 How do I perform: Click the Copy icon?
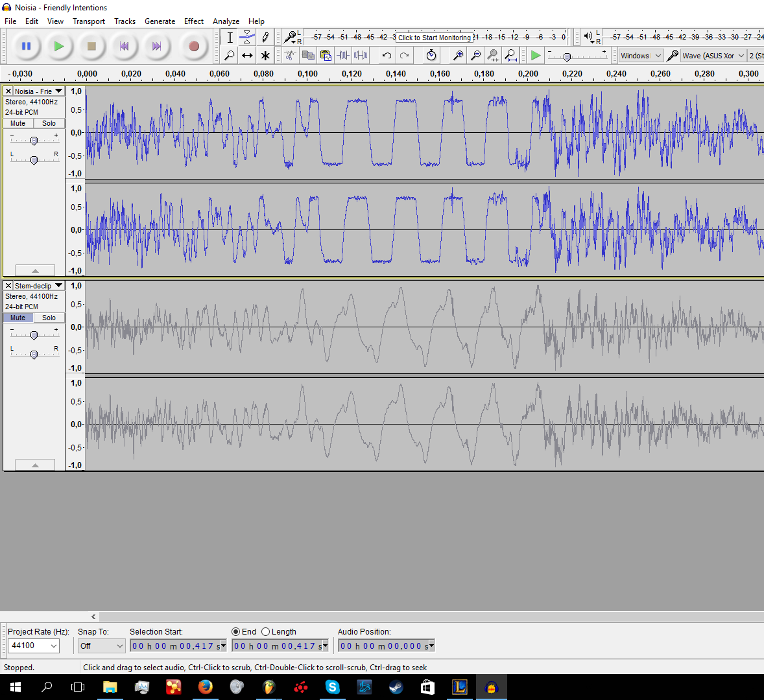pos(308,56)
